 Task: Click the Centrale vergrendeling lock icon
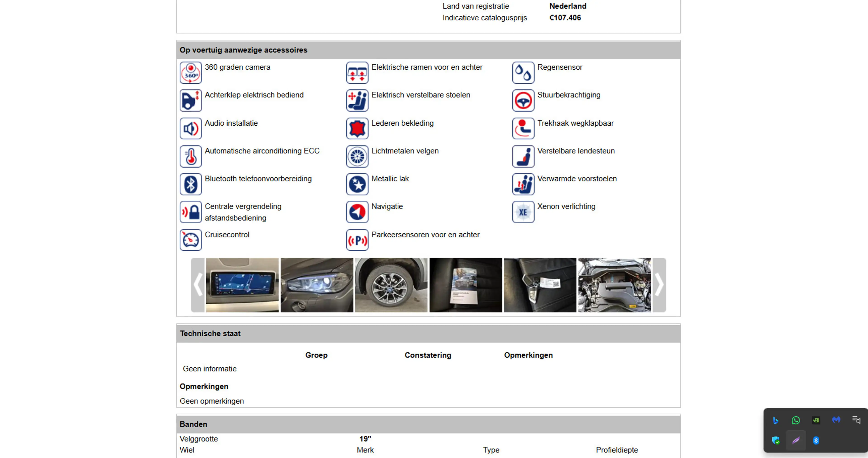[191, 212]
